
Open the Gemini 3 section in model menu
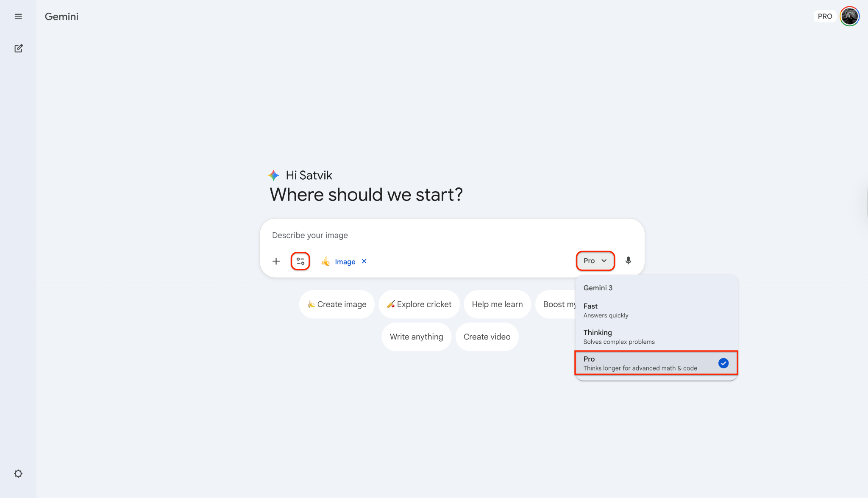click(x=598, y=288)
